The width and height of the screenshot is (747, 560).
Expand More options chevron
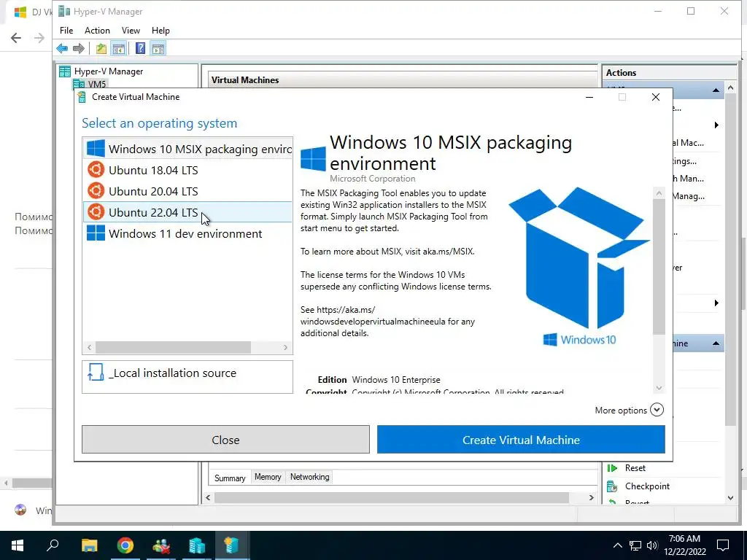pyautogui.click(x=657, y=410)
